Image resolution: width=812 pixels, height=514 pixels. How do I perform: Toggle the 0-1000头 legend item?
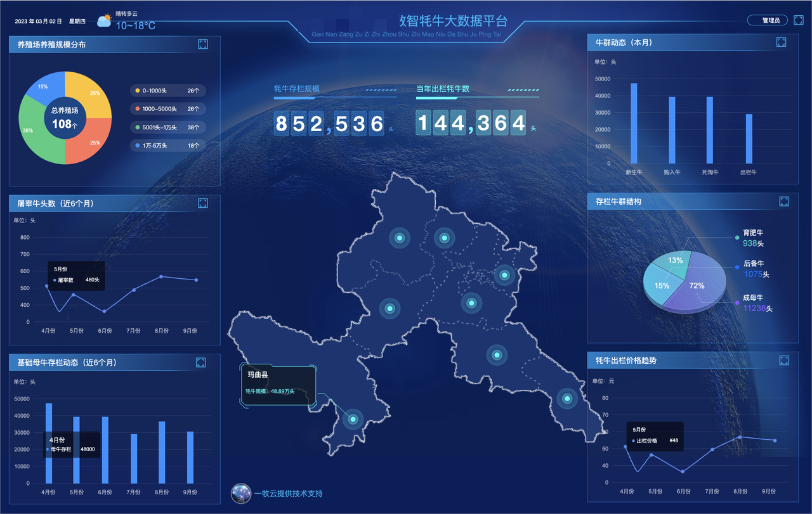[x=167, y=91]
